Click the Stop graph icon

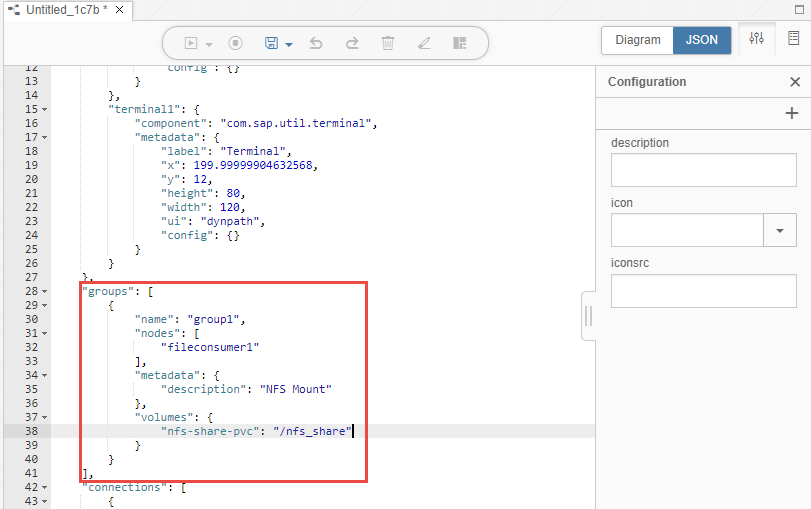[236, 44]
